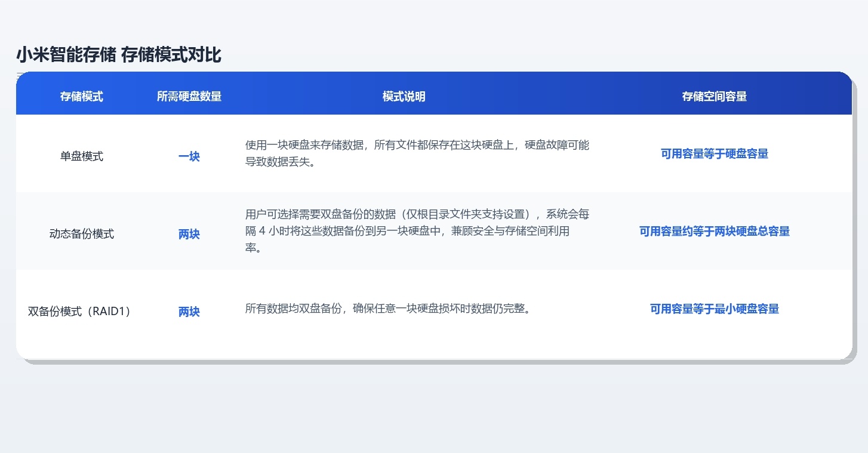Select the 所需硬盘数量 column header
This screenshot has width=868, height=453.
click(189, 96)
